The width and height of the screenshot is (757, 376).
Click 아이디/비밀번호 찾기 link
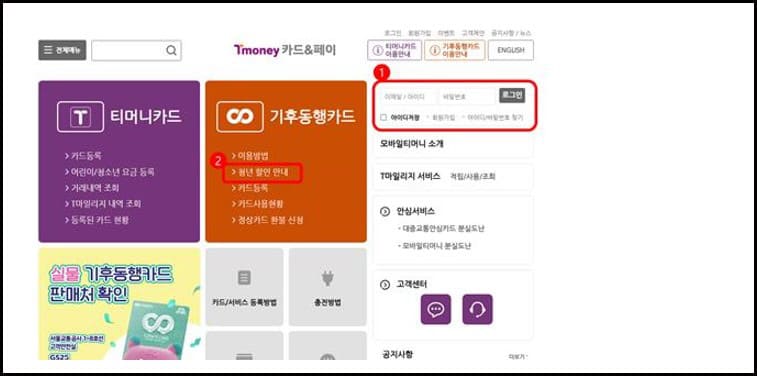(495, 117)
